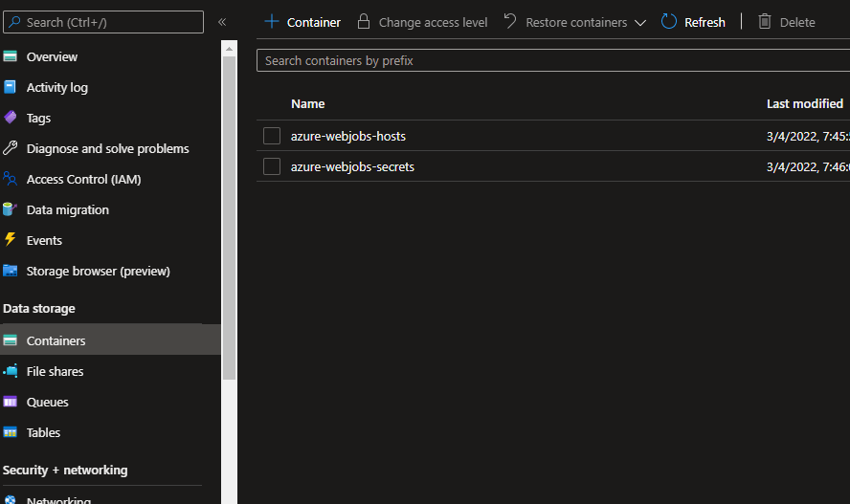The height and width of the screenshot is (504, 850).
Task: Click the Delete trash can icon
Action: tap(765, 22)
